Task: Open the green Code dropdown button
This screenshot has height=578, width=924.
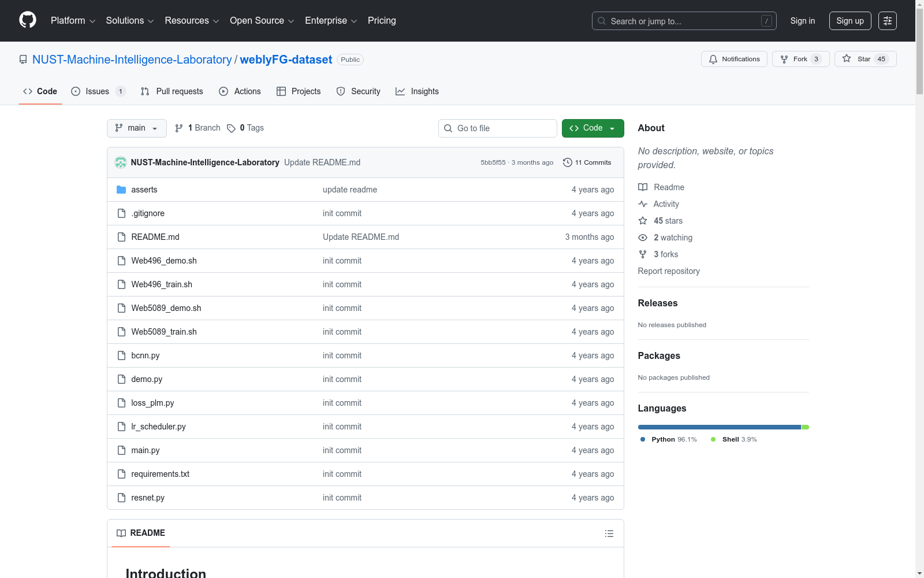Action: pos(593,128)
